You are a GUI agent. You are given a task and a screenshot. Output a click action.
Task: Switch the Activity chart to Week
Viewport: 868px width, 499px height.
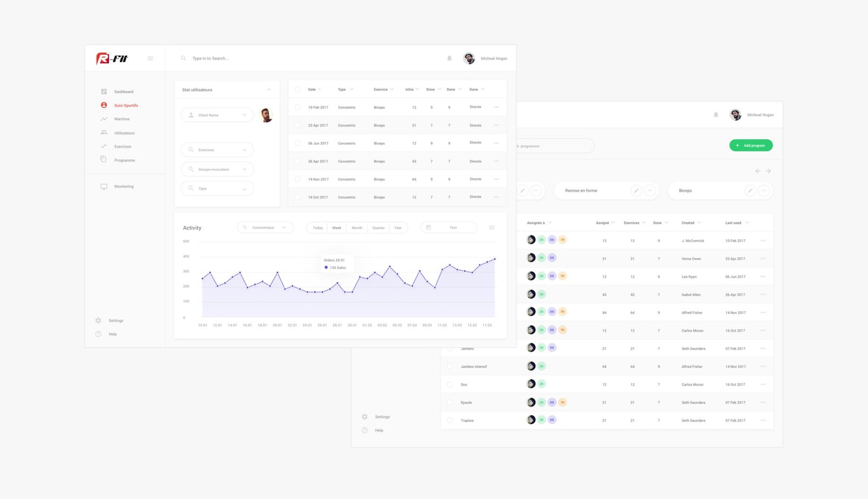coord(336,228)
